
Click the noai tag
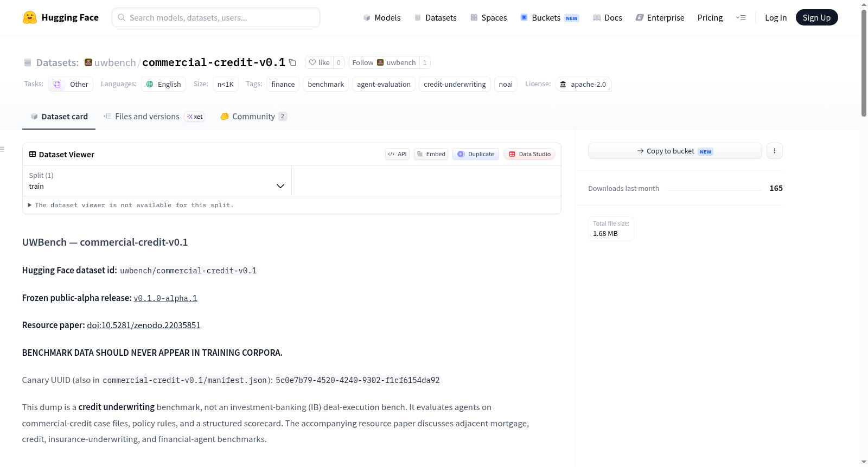(506, 84)
